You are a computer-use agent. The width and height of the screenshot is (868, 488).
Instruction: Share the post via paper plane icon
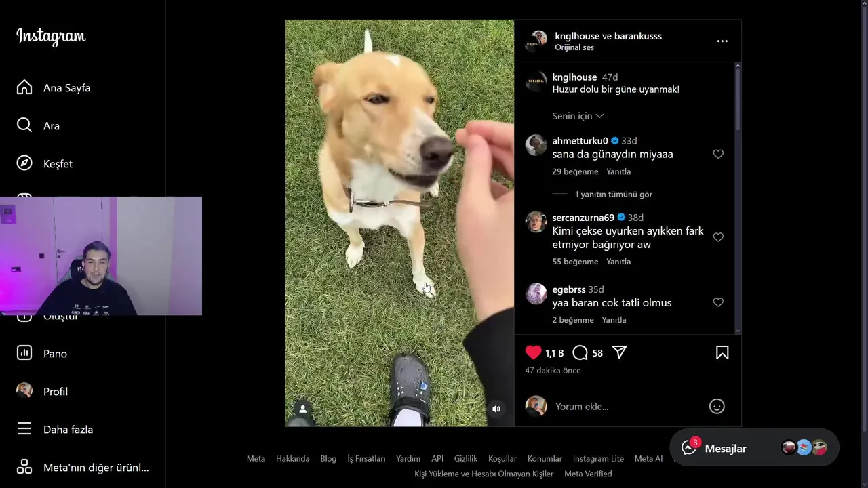[619, 352]
